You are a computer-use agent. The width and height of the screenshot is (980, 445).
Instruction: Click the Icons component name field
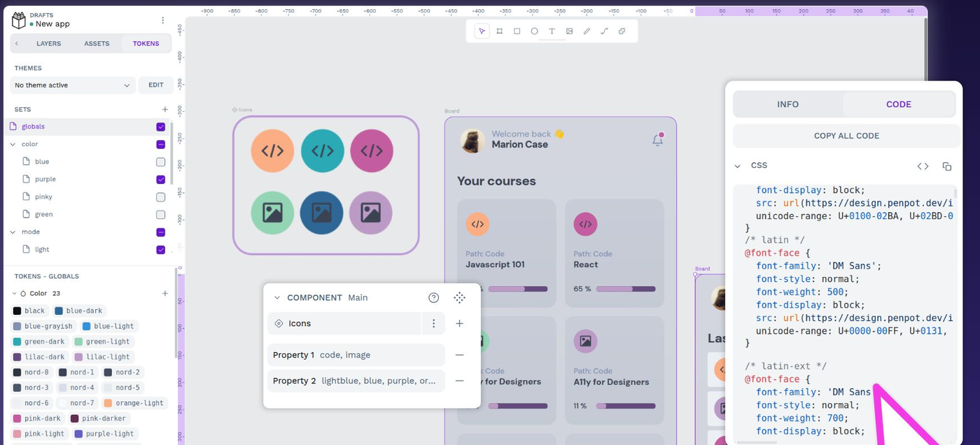[344, 323]
